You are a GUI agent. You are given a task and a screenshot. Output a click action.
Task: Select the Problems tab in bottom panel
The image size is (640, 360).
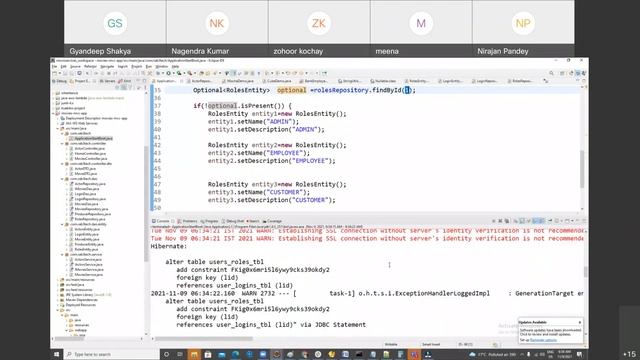187,221
